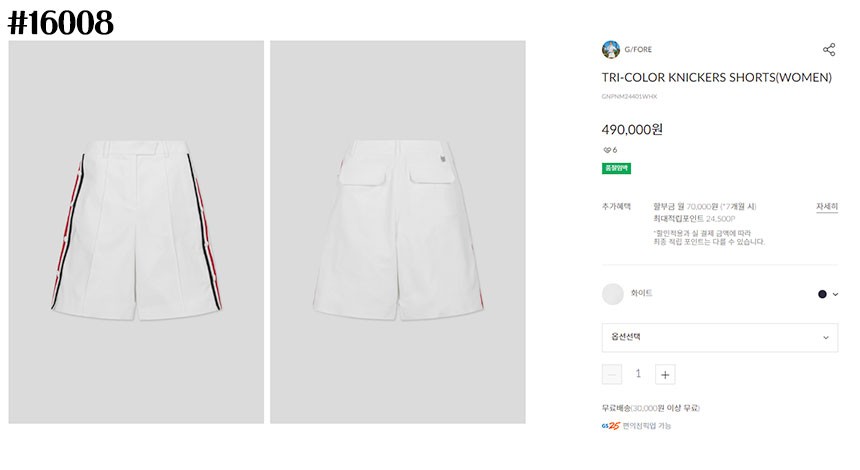Open the 자세히 details link
Screen dimensions: 860x470
point(826,206)
